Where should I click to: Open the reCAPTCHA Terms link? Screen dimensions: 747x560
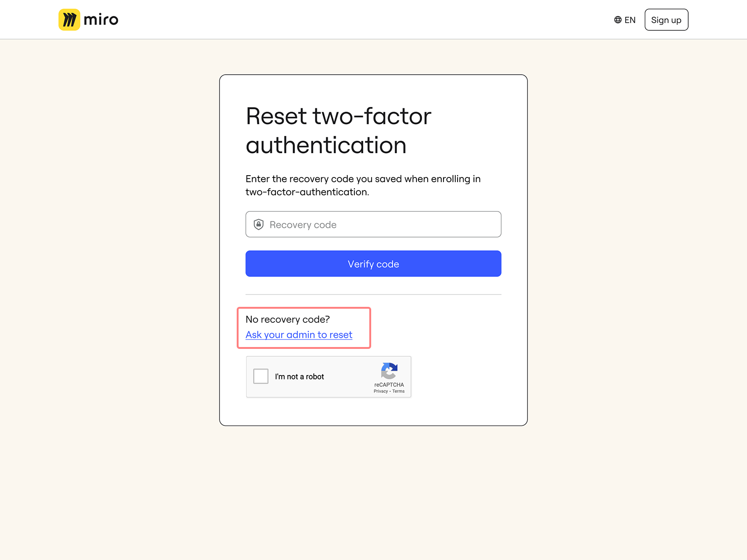(x=398, y=391)
